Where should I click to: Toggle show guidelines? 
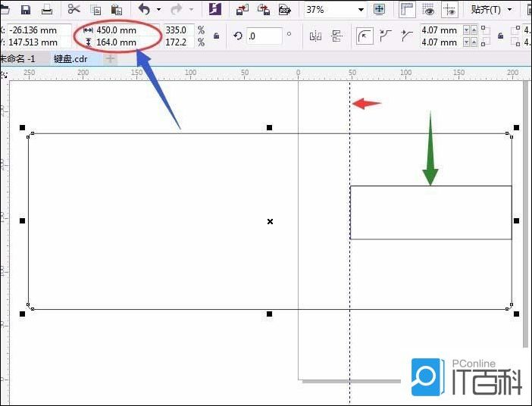pyautogui.click(x=449, y=10)
